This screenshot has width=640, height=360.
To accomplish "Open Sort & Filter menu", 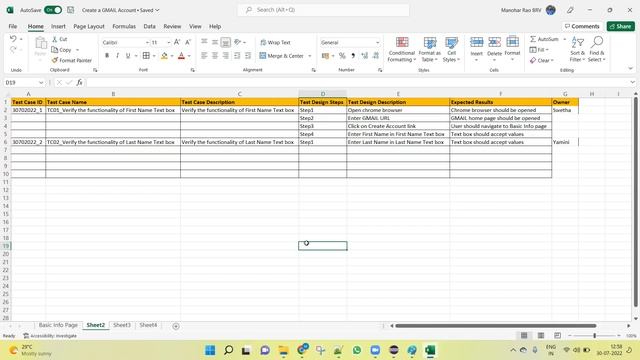I will [578, 49].
